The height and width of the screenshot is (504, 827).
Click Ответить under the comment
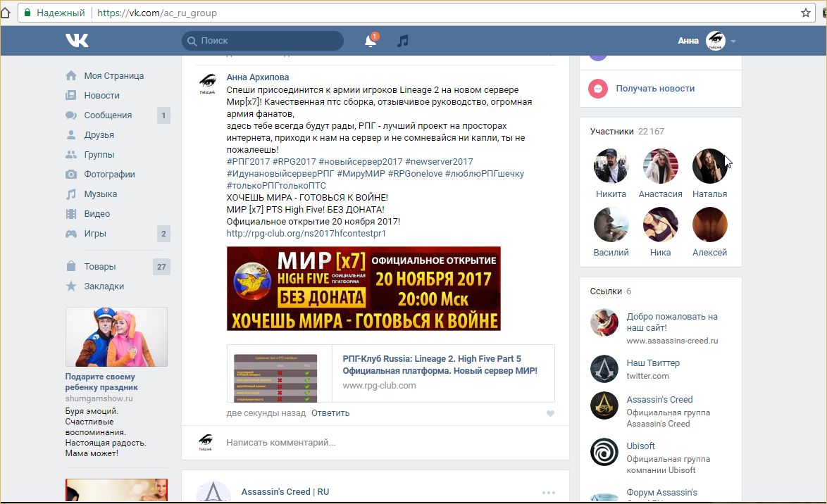tap(330, 412)
